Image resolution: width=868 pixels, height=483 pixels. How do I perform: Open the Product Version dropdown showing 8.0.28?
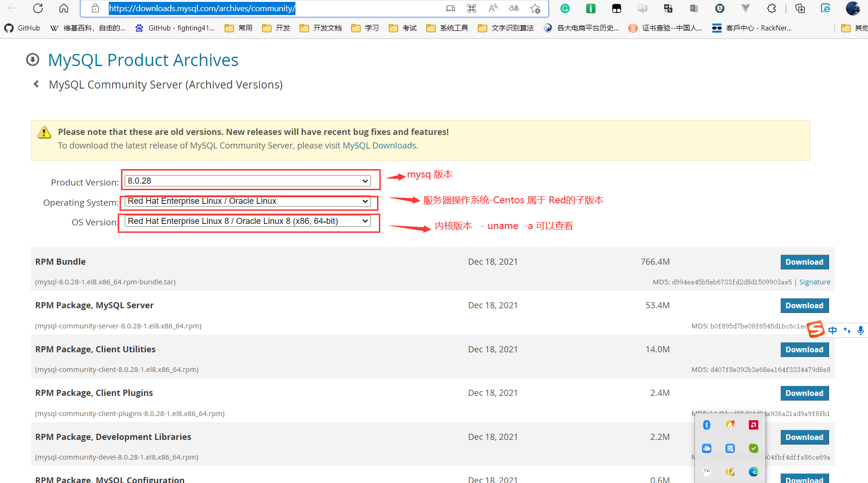pyautogui.click(x=248, y=181)
